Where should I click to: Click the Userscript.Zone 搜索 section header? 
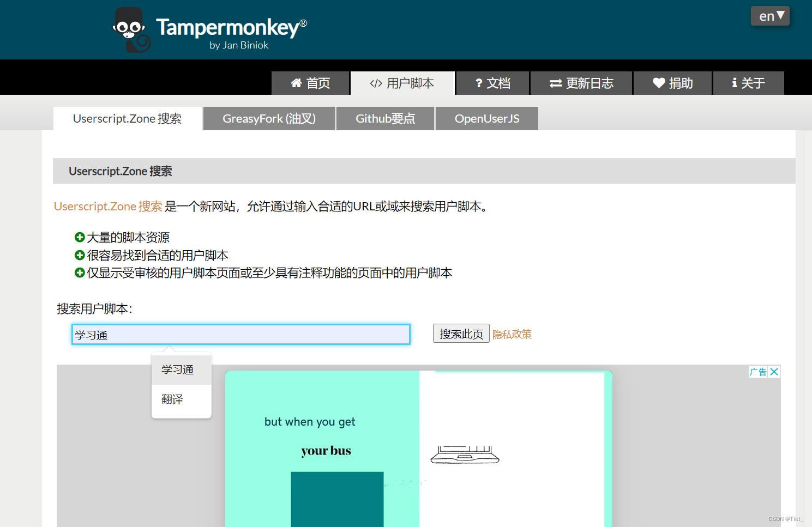pyautogui.click(x=424, y=171)
